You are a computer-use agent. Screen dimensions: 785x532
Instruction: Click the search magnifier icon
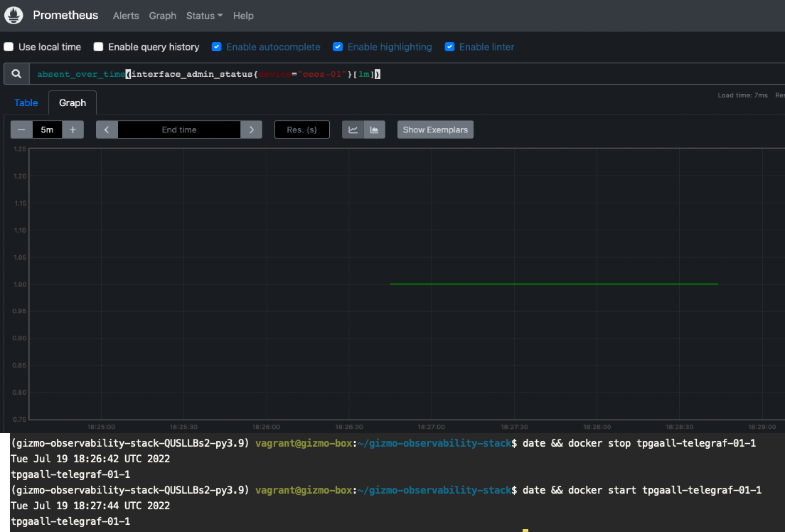coord(16,74)
